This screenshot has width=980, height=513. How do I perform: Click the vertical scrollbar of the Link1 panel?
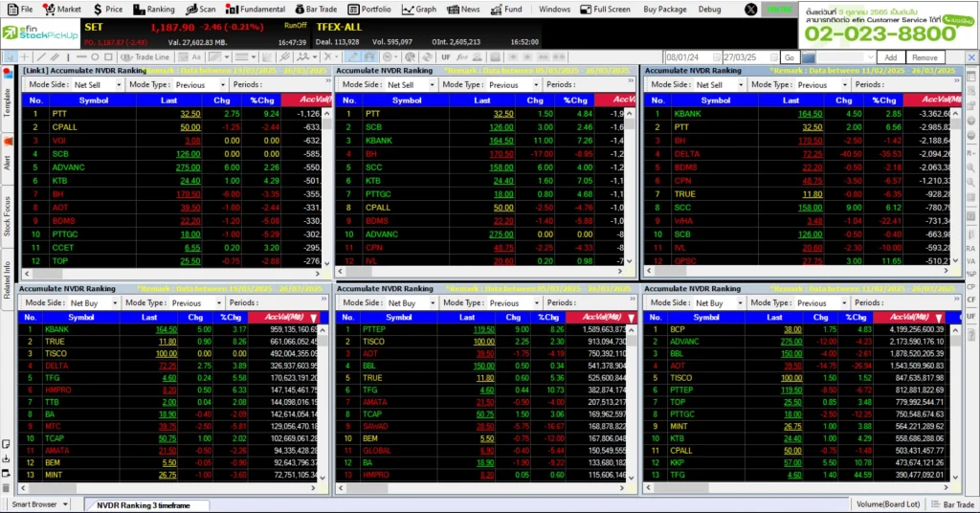coord(327,189)
